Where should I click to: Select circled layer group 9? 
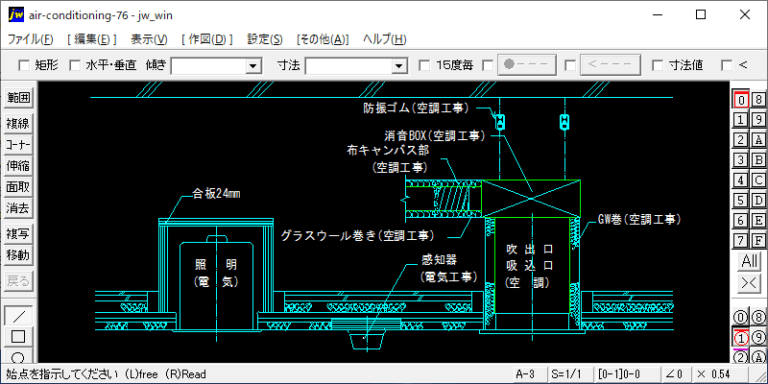pyautogui.click(x=759, y=337)
